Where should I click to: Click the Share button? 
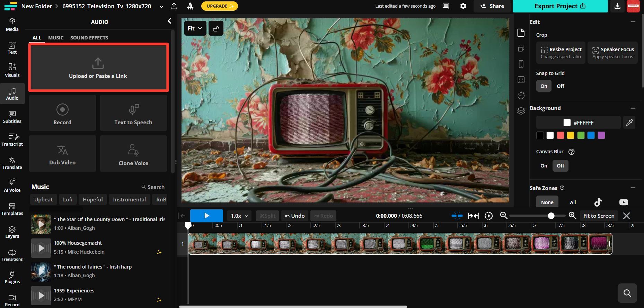492,6
